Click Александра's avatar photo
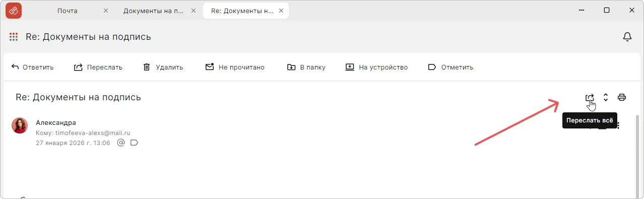This screenshot has width=644, height=199. tap(20, 125)
